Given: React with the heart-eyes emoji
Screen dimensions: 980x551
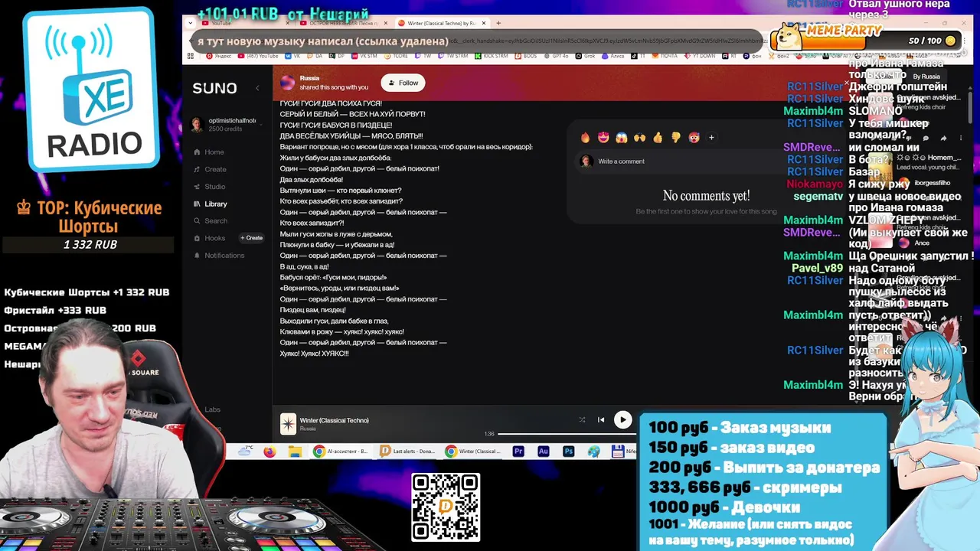Looking at the screenshot, I should [x=603, y=138].
